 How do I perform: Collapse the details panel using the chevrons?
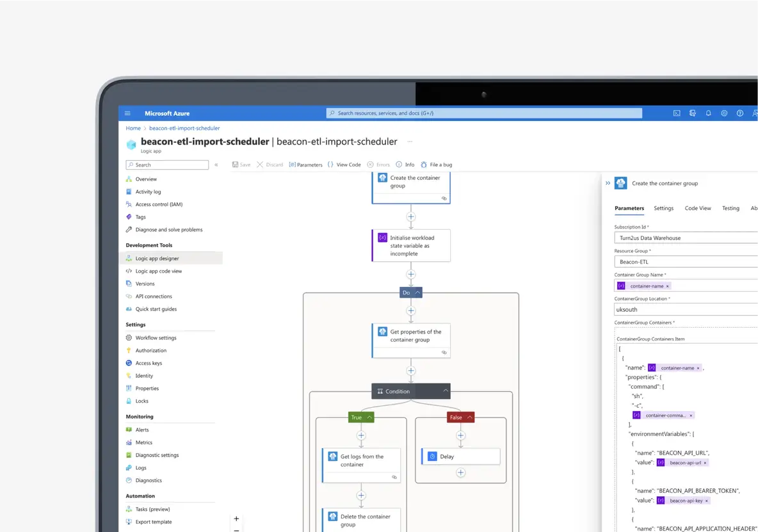[608, 183]
